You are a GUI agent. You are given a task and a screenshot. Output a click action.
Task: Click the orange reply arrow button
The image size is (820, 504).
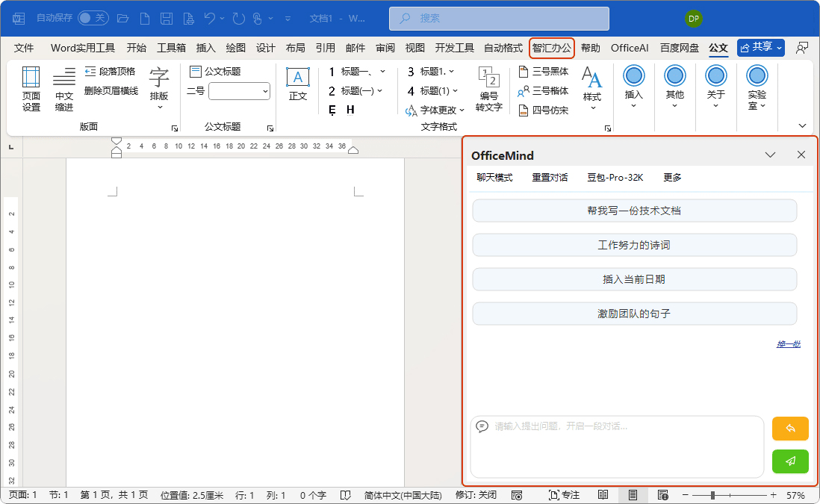(x=790, y=429)
